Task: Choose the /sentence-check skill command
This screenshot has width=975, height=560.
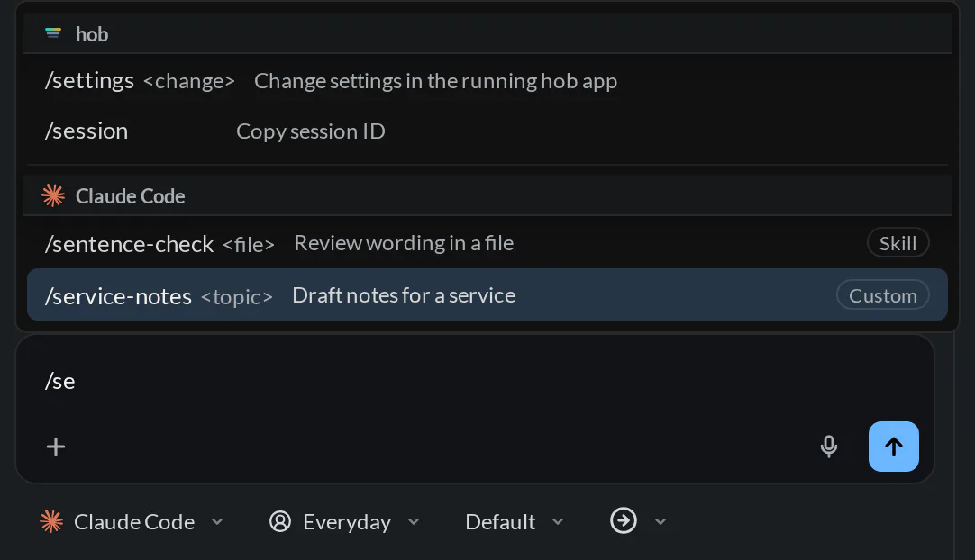Action: (x=487, y=243)
